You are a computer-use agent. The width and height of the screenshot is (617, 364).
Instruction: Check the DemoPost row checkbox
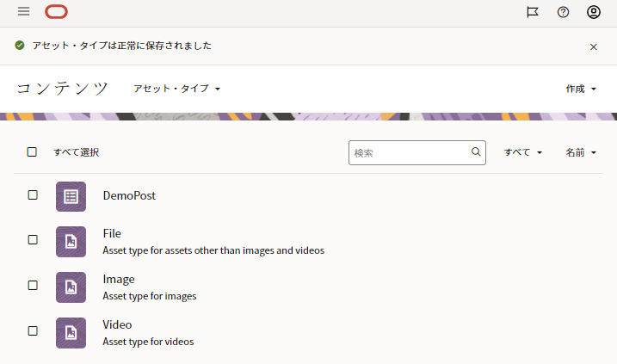coord(33,195)
